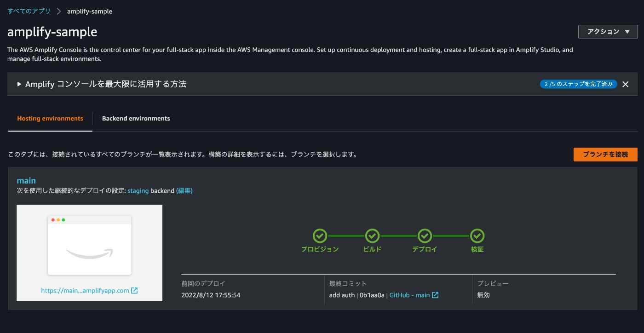
Task: Open the GitHub - main commit link
Action: [x=409, y=295]
